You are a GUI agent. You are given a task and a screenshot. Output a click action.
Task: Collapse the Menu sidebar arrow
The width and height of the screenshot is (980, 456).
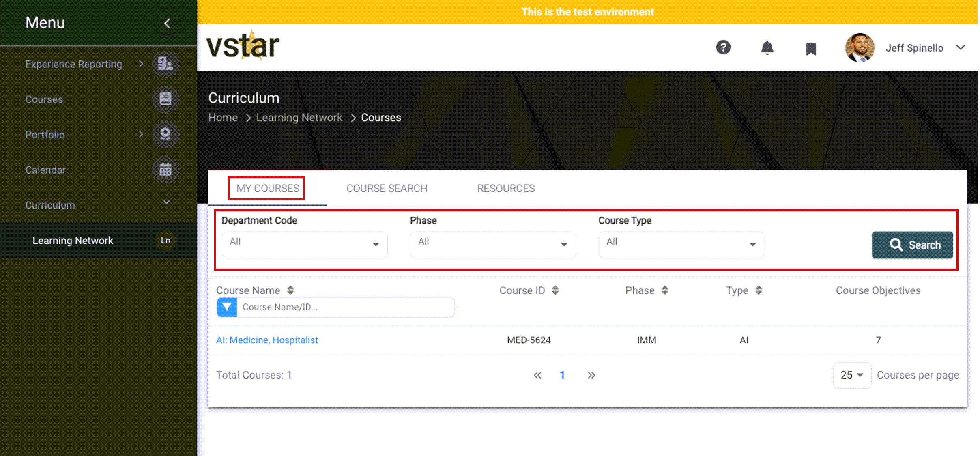[167, 24]
